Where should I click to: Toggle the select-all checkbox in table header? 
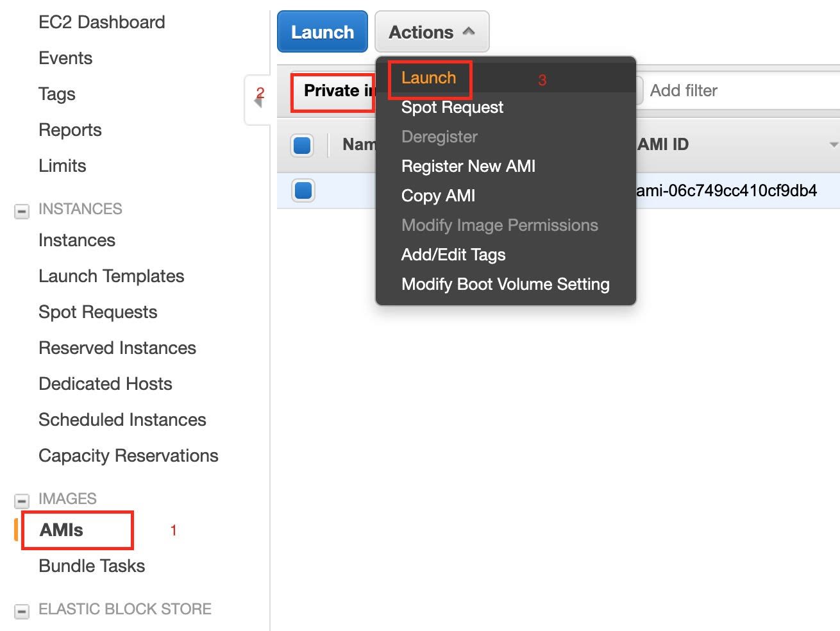pyautogui.click(x=302, y=145)
